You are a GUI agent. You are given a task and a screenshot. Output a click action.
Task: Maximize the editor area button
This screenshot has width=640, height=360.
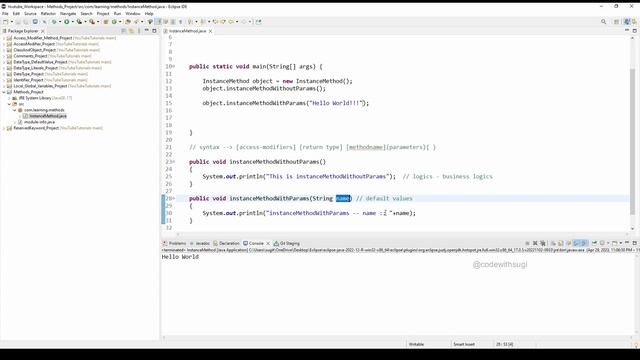(x=635, y=31)
